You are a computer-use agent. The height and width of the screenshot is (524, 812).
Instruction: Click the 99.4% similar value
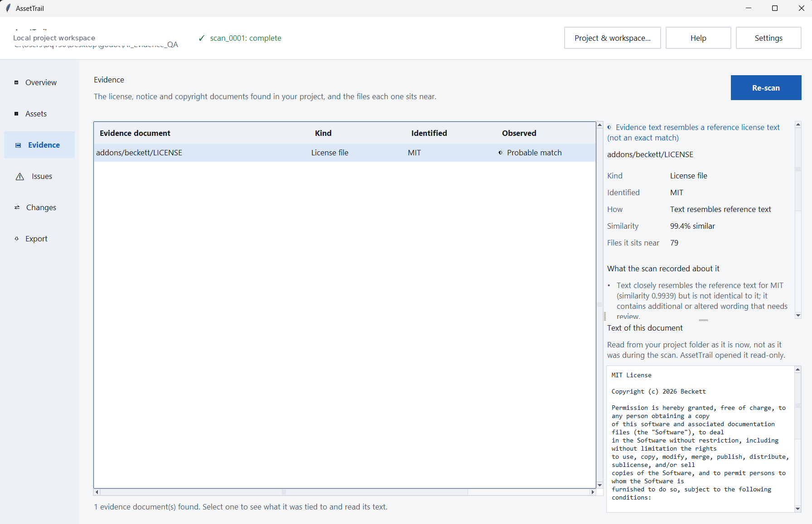click(x=692, y=226)
